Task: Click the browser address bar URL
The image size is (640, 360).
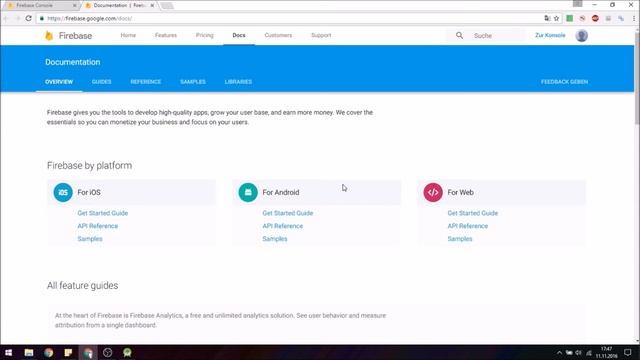Action: [89, 18]
